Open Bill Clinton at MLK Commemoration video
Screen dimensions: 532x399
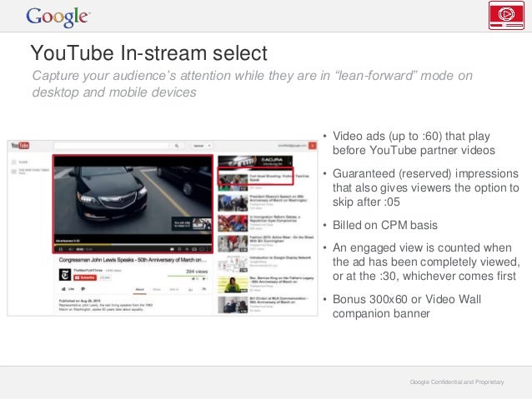coord(263,304)
